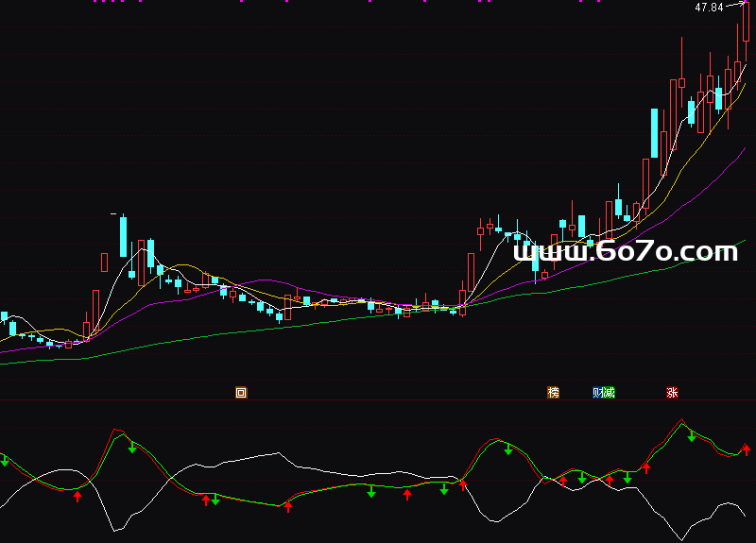The image size is (756, 543).
Task: Open the 榜 ranking marker
Action: (x=553, y=393)
